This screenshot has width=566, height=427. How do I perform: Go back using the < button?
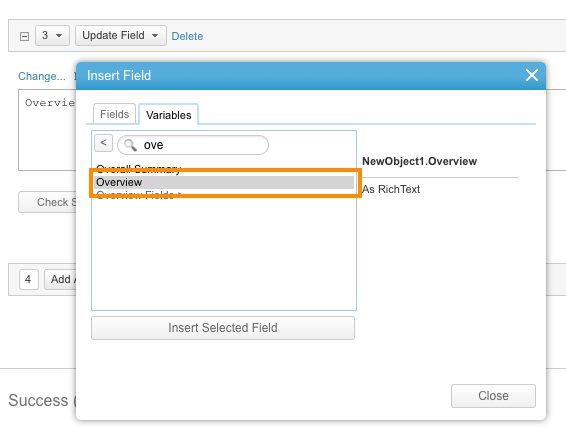(103, 143)
